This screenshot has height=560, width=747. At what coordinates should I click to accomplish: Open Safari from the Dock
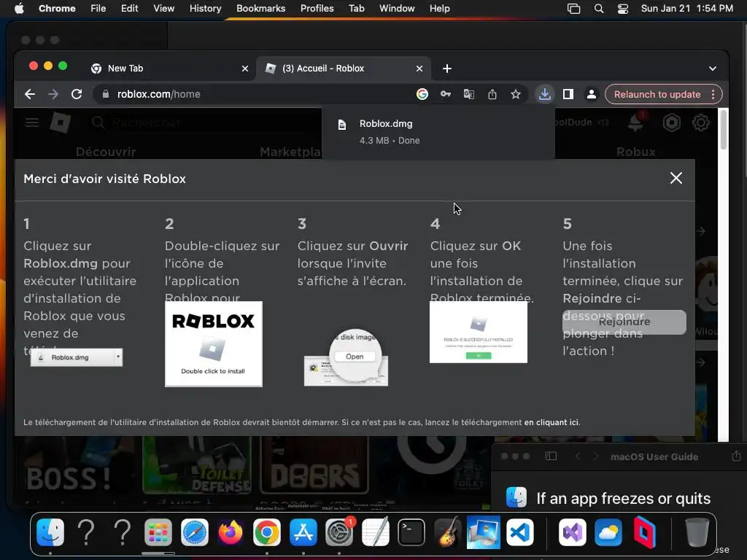pyautogui.click(x=194, y=532)
